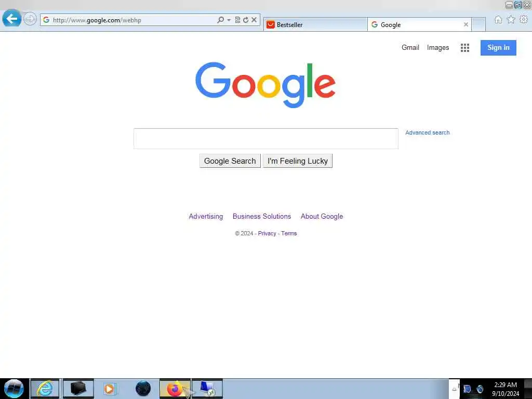Stop loading with the address bar X icon
The image size is (532, 399).
coord(254,20)
